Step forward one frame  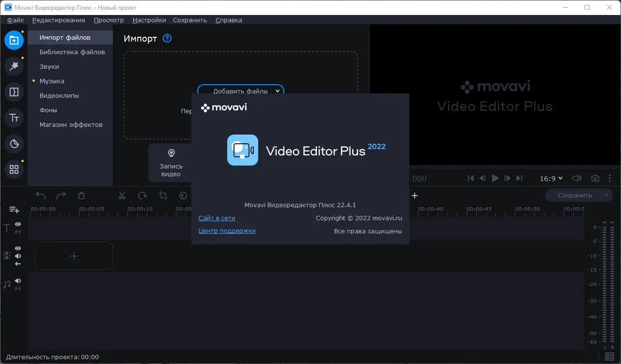(x=508, y=178)
